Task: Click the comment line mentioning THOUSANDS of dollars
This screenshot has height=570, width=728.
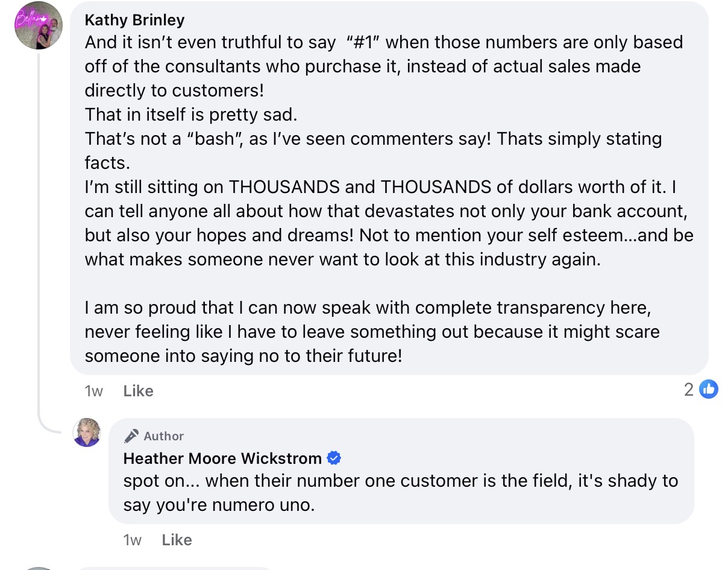Action: (x=380, y=187)
